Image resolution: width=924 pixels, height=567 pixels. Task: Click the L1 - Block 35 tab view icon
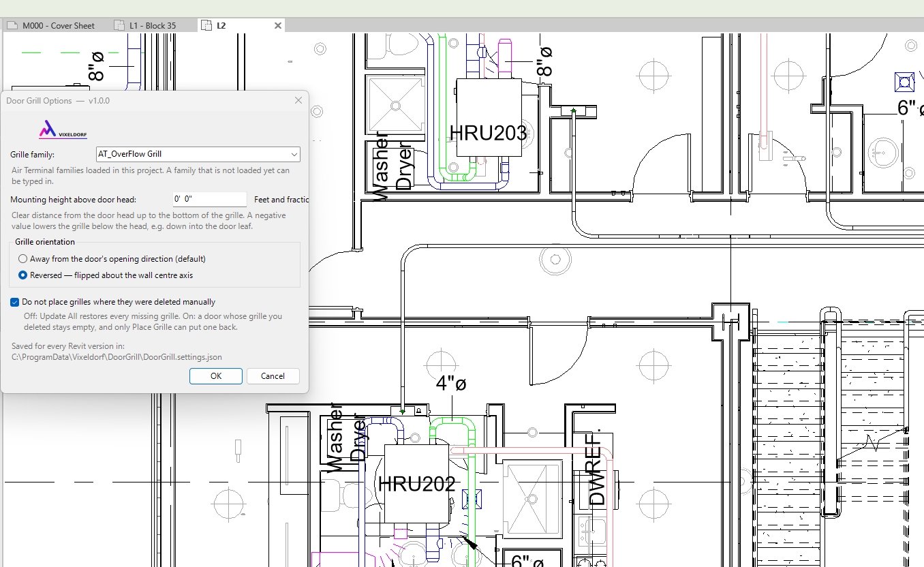119,25
